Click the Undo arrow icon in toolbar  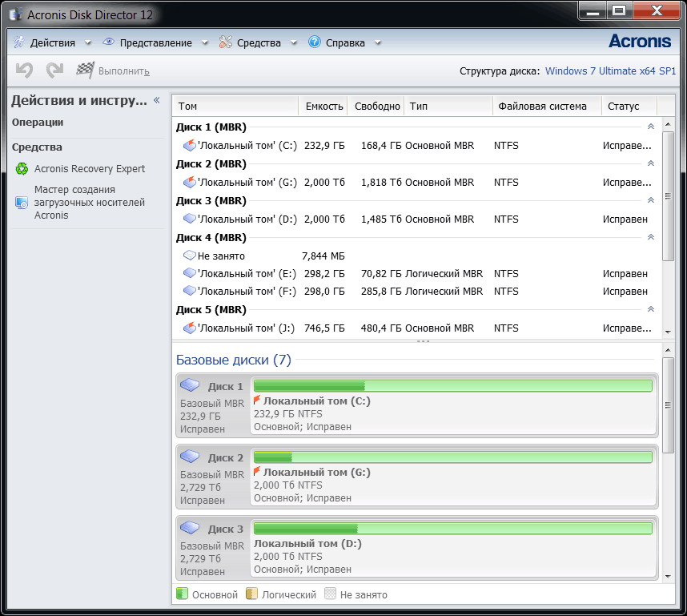(x=24, y=70)
